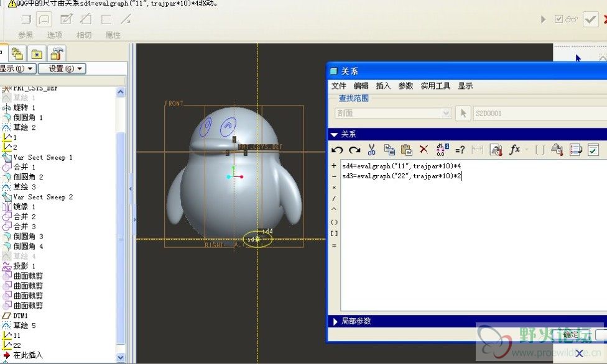This screenshot has height=364, width=607.
Task: Cut selected relation text with scissors icon
Action: pyautogui.click(x=372, y=150)
